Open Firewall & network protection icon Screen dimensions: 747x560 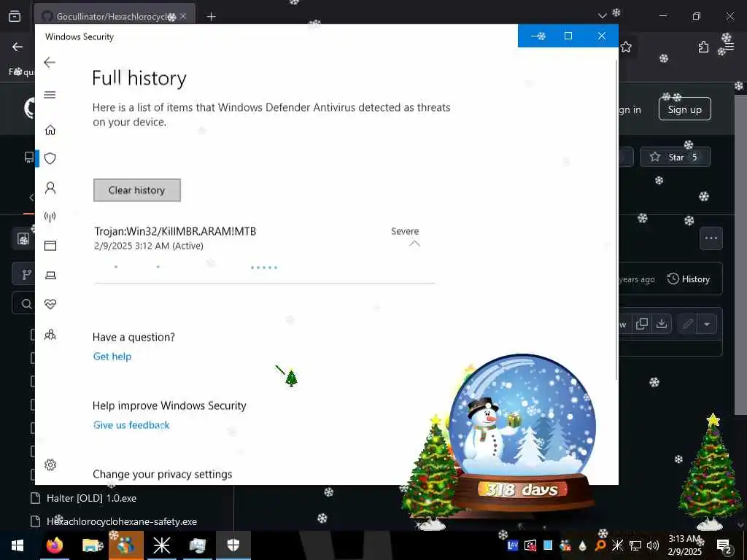click(50, 217)
